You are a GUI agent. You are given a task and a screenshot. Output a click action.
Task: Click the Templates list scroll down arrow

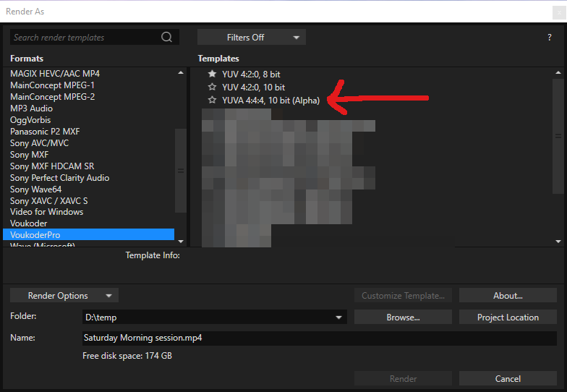(558, 241)
